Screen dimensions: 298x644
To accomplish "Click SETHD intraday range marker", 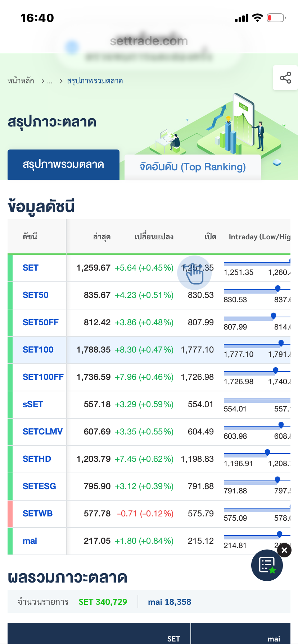I will pos(267,452).
